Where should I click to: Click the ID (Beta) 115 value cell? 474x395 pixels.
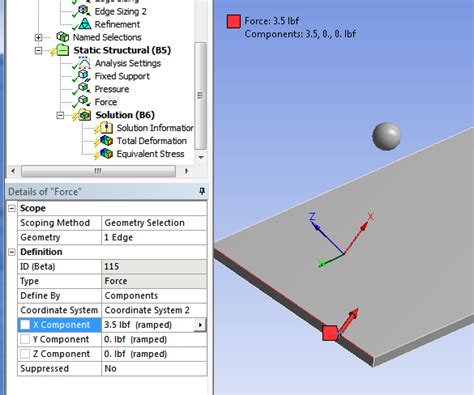(x=154, y=266)
